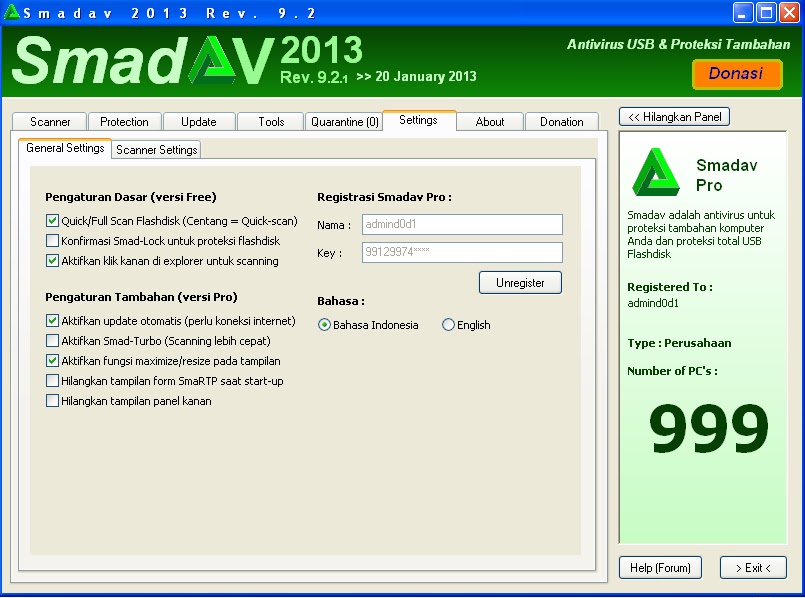
Task: Click the 'Type : Perusahaan' text
Action: [x=679, y=343]
